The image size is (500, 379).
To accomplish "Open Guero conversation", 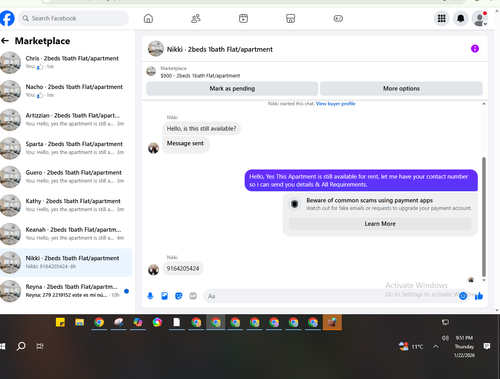I will 66,177.
